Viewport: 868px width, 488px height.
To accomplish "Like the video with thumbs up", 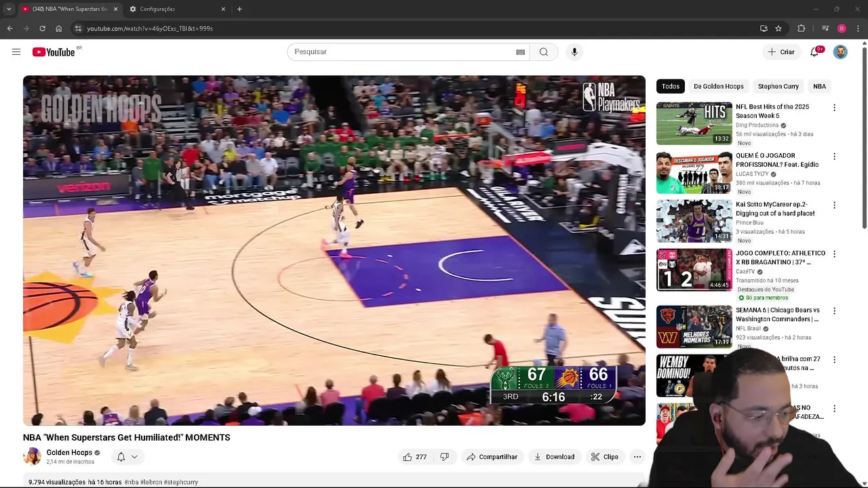I will coord(414,457).
